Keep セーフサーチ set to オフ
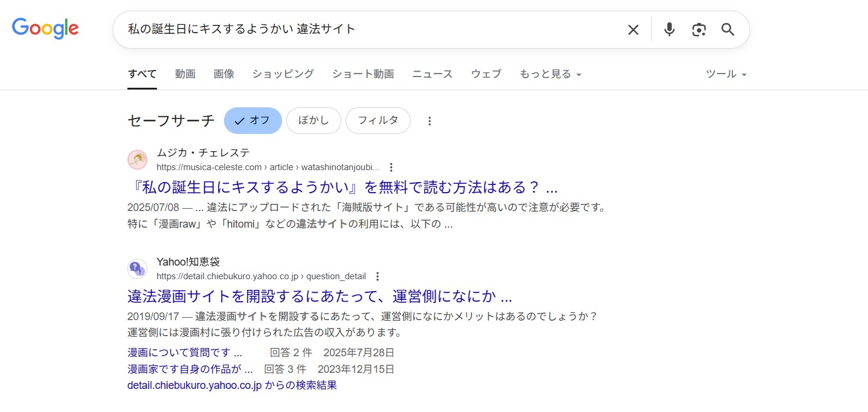 point(252,120)
